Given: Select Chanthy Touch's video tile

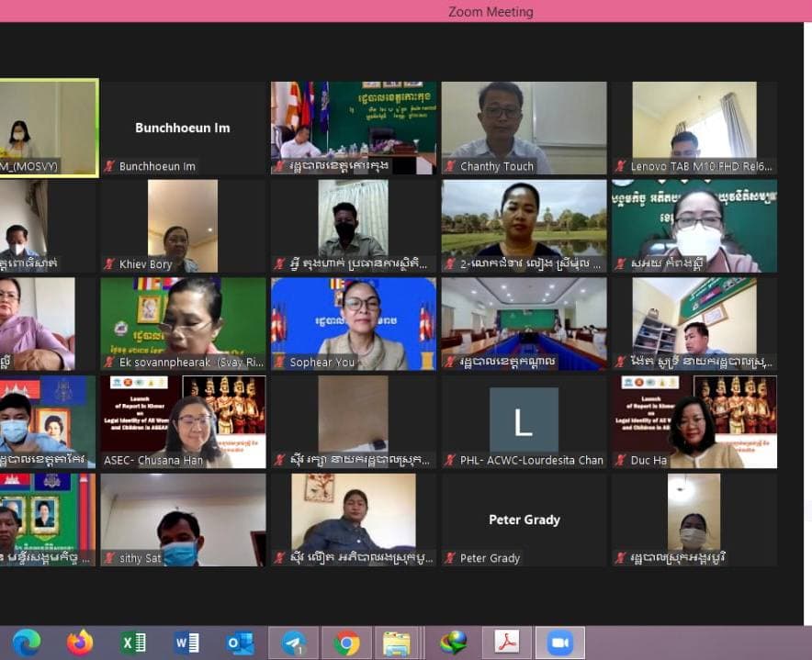Looking at the screenshot, I should pyautogui.click(x=524, y=124).
